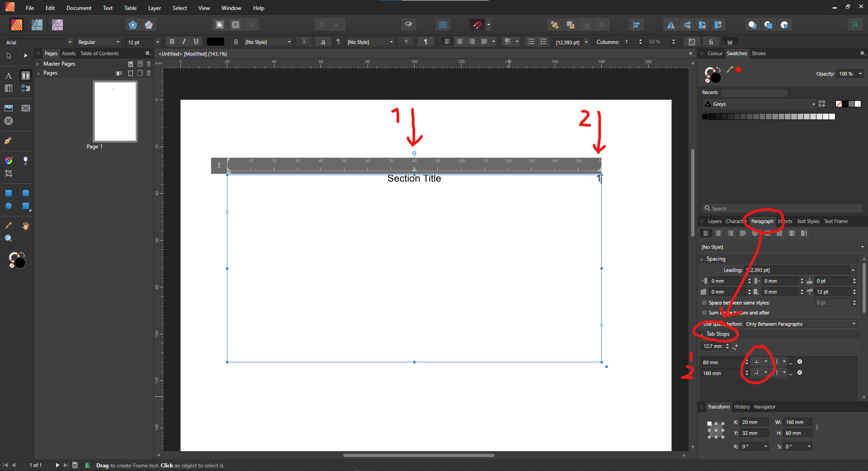Image resolution: width=868 pixels, height=471 pixels.
Task: Open the Use space before dropdown
Action: 800,324
